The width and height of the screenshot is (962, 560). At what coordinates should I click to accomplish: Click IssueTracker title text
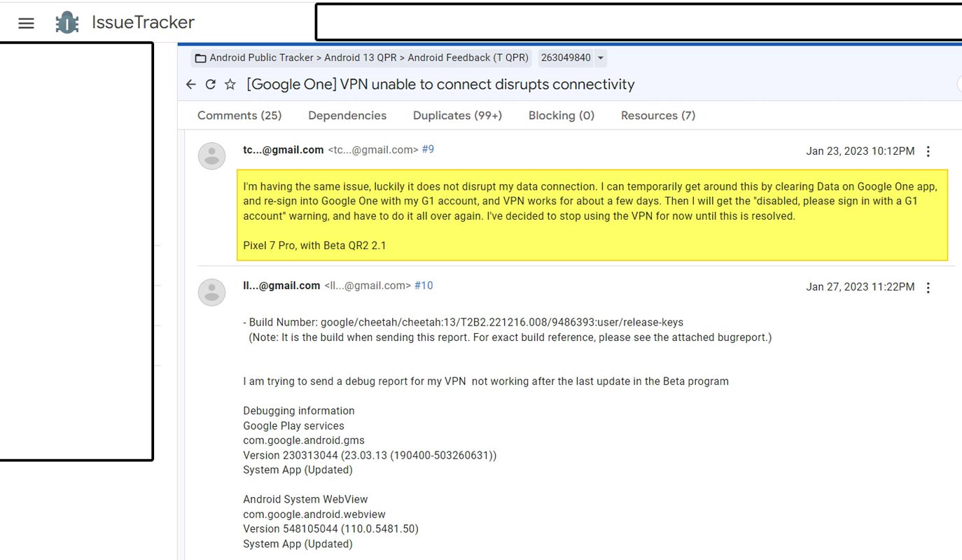(x=143, y=22)
